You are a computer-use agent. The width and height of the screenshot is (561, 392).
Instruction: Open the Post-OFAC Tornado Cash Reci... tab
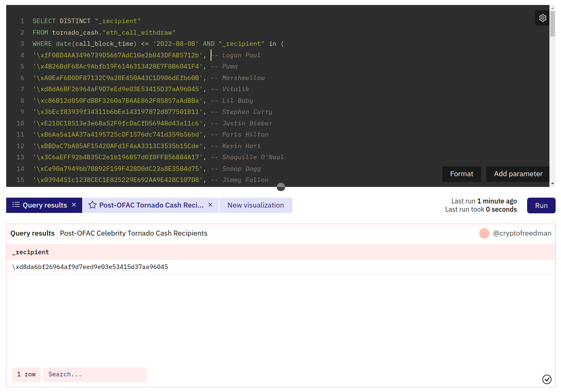pos(151,205)
